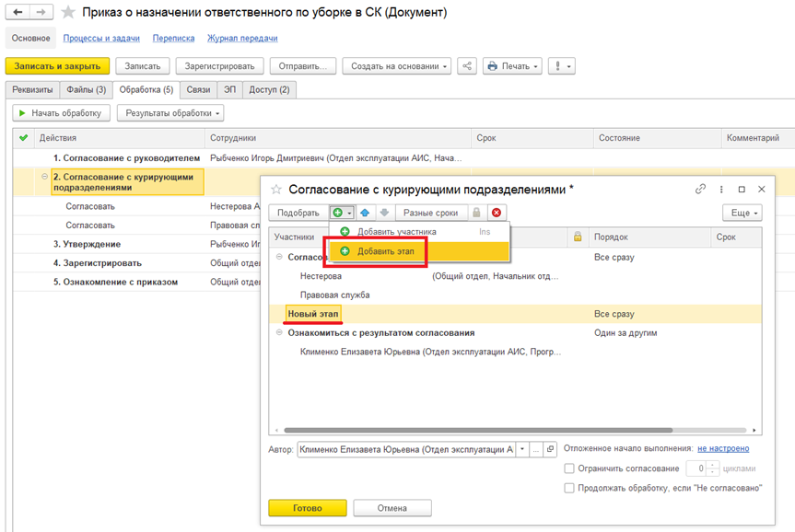Switch to the Файлы (3) tab
The height and width of the screenshot is (532, 795).
tap(87, 89)
